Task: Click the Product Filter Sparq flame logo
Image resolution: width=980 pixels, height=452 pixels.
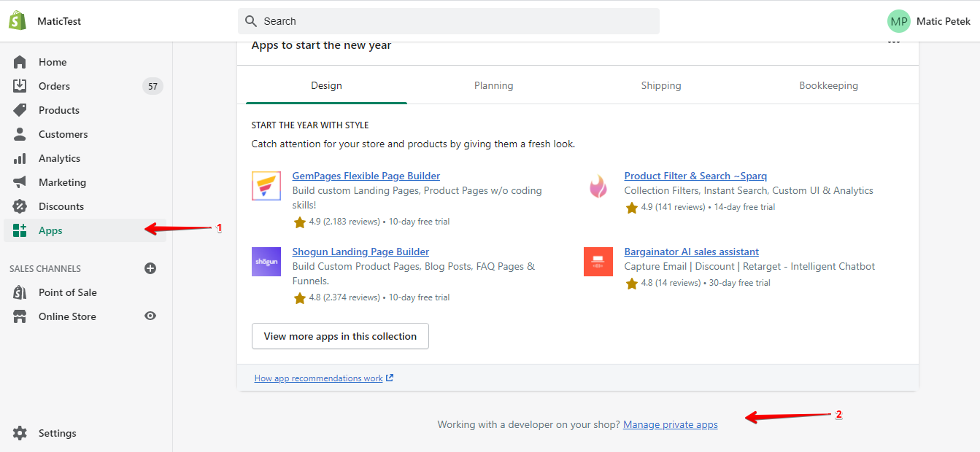Action: pos(598,186)
